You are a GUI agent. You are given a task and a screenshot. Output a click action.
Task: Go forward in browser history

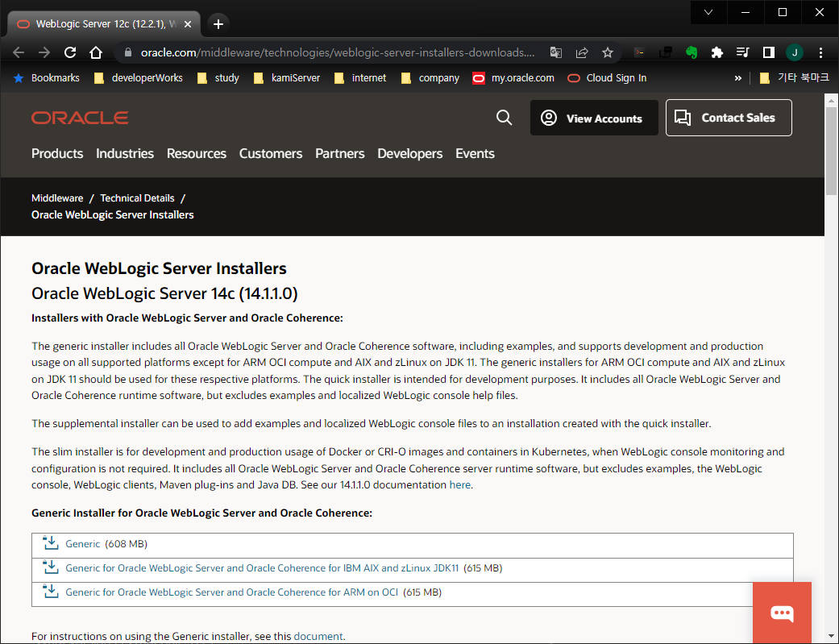pos(44,52)
